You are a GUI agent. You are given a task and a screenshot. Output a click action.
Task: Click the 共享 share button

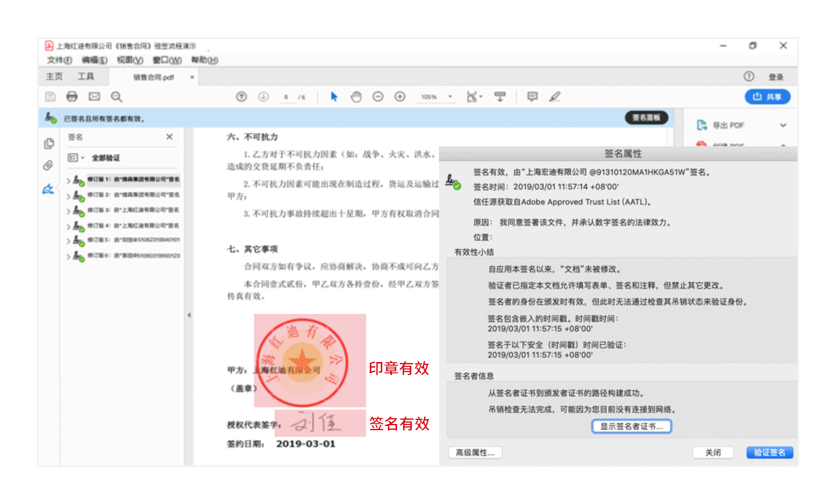click(x=767, y=97)
